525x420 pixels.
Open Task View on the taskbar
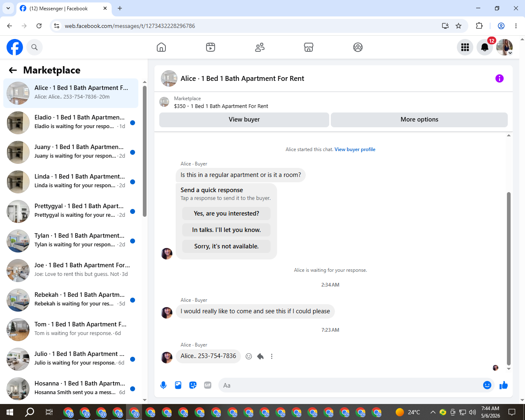click(49, 412)
